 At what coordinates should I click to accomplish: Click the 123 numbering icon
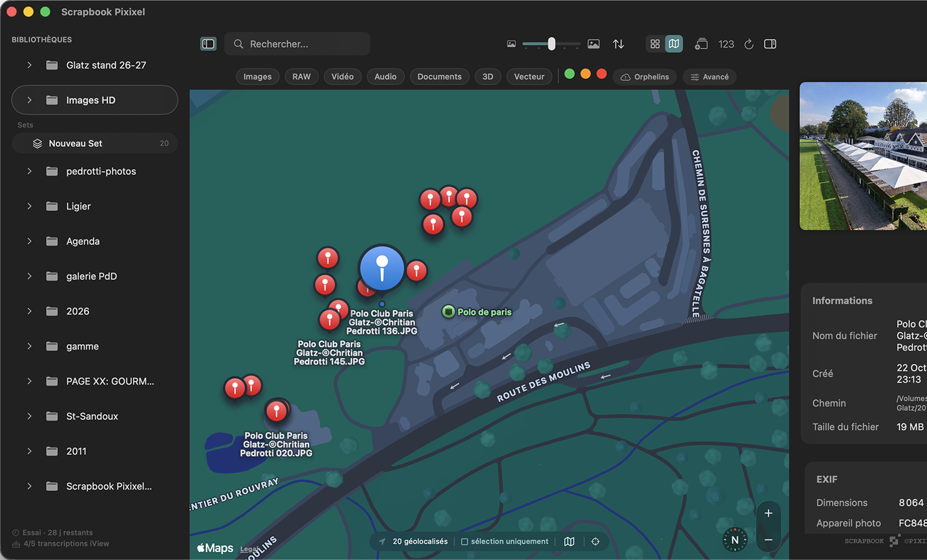point(726,44)
